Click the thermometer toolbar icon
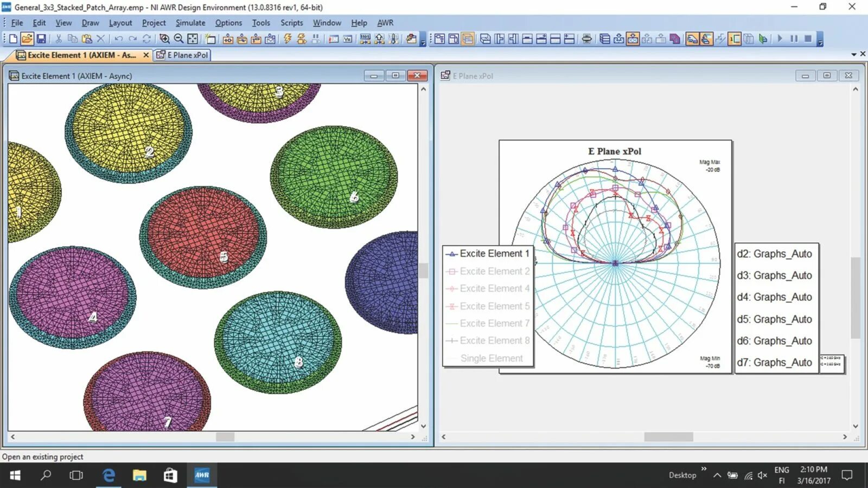 [x=393, y=38]
